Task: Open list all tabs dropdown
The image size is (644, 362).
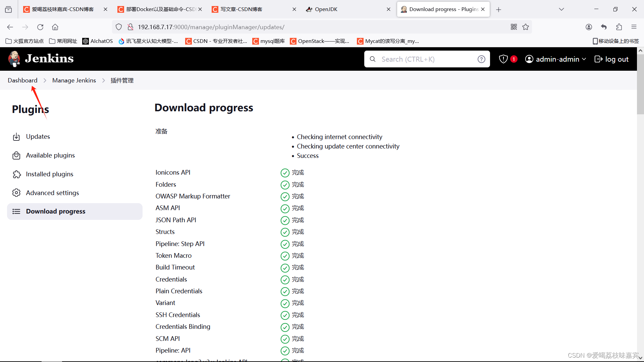Action: (x=561, y=9)
